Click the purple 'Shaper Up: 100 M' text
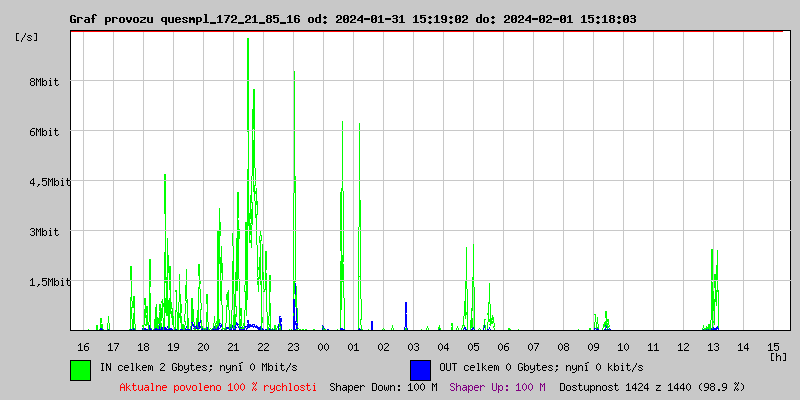This screenshot has width=800, height=400. pyautogui.click(x=497, y=386)
